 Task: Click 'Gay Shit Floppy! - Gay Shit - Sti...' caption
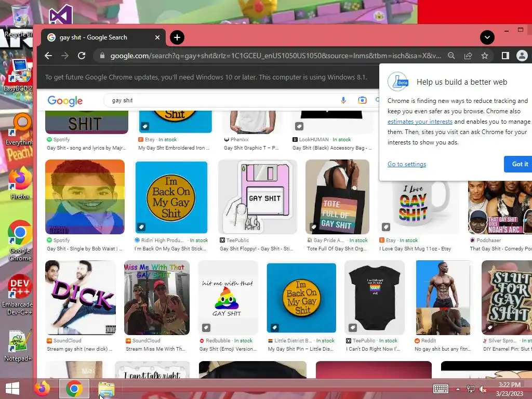pyautogui.click(x=256, y=249)
